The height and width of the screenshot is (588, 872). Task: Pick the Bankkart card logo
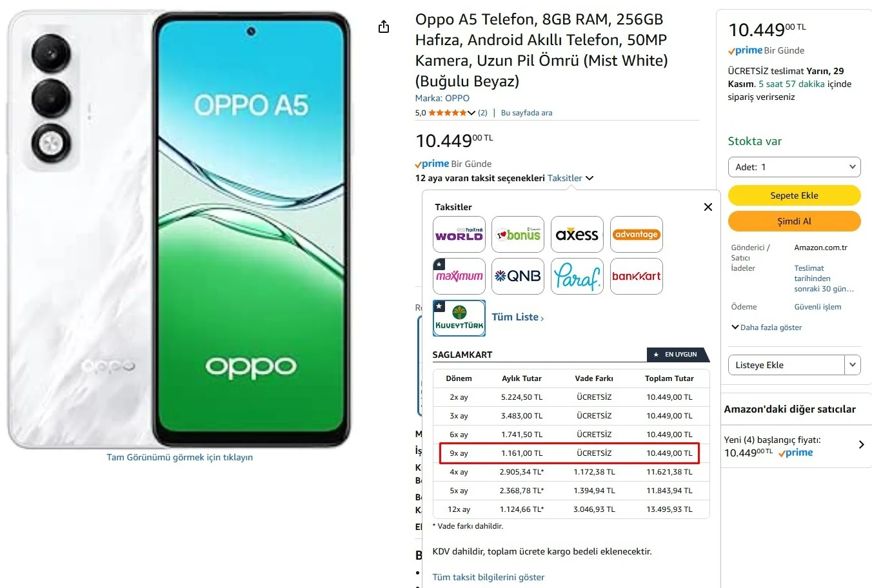(x=636, y=277)
